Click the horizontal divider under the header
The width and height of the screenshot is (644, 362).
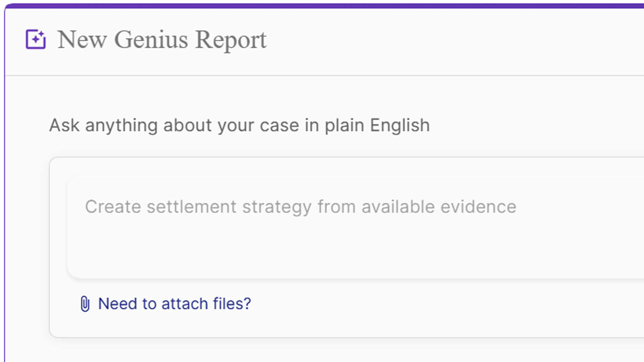[322, 76]
